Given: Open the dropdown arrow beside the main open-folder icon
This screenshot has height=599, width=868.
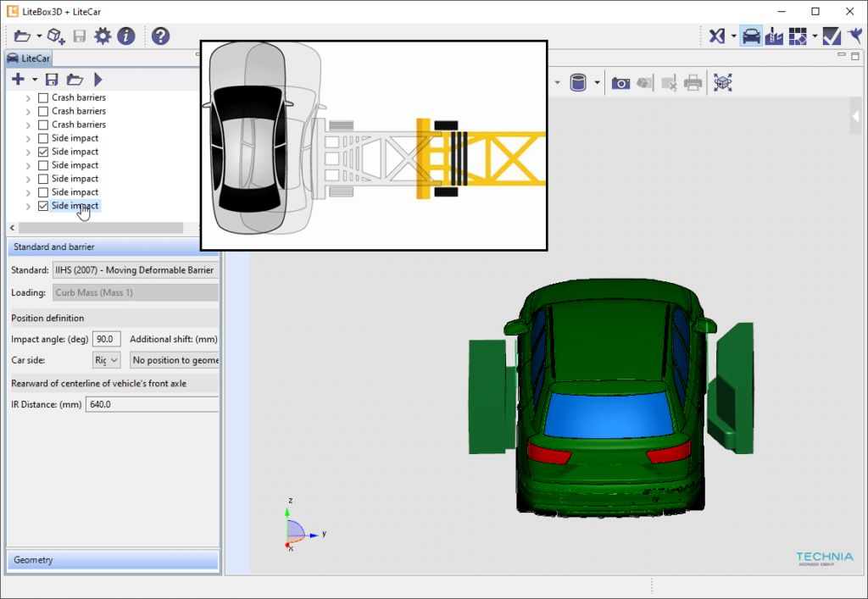Looking at the screenshot, I should click(39, 36).
